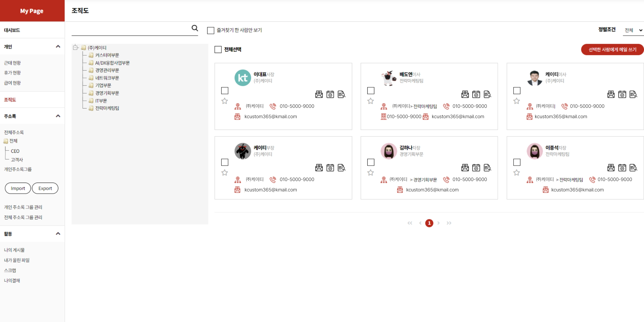The image size is (644, 322).
Task: Collapse the 주소록 sidebar section
Action: [58, 116]
